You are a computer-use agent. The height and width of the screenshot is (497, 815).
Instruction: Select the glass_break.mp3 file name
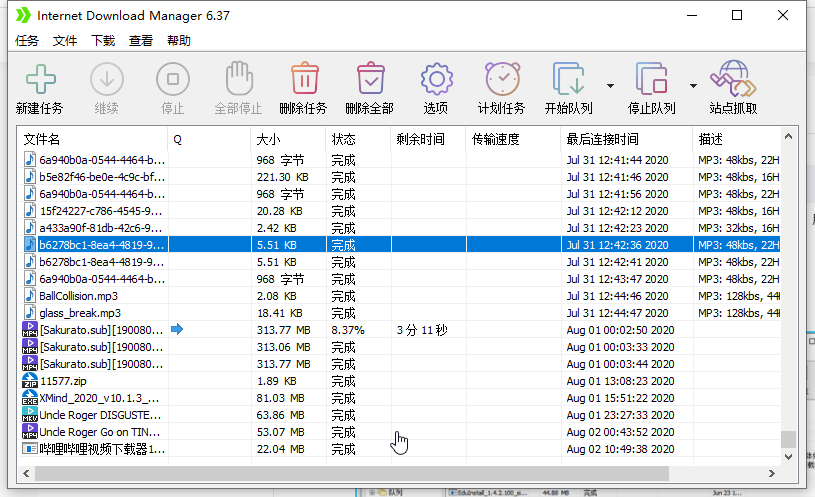[80, 313]
